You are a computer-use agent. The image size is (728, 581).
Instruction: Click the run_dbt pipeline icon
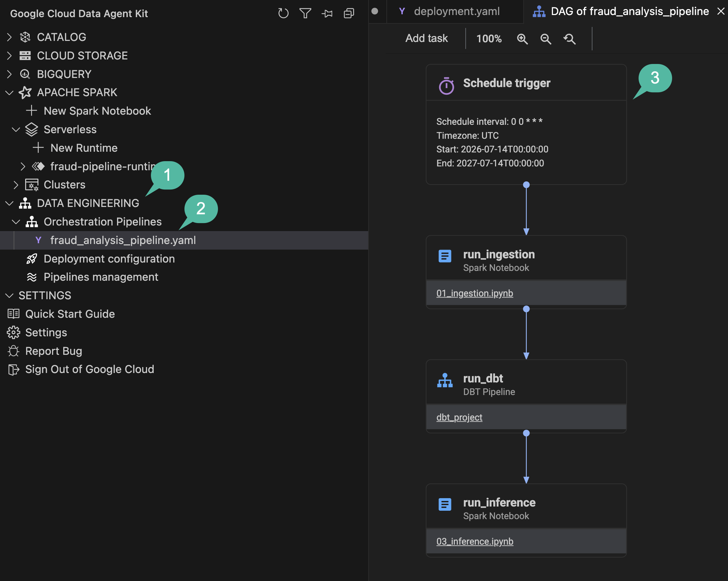pos(445,380)
